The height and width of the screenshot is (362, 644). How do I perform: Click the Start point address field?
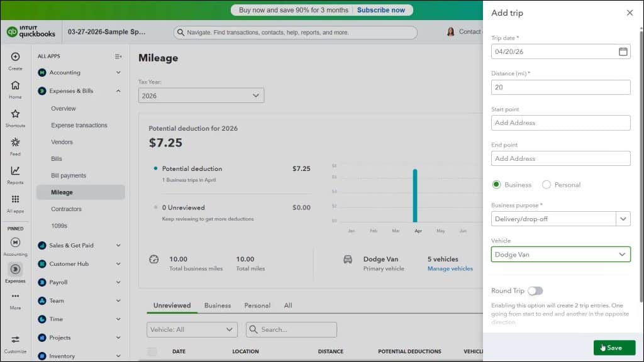560,123
